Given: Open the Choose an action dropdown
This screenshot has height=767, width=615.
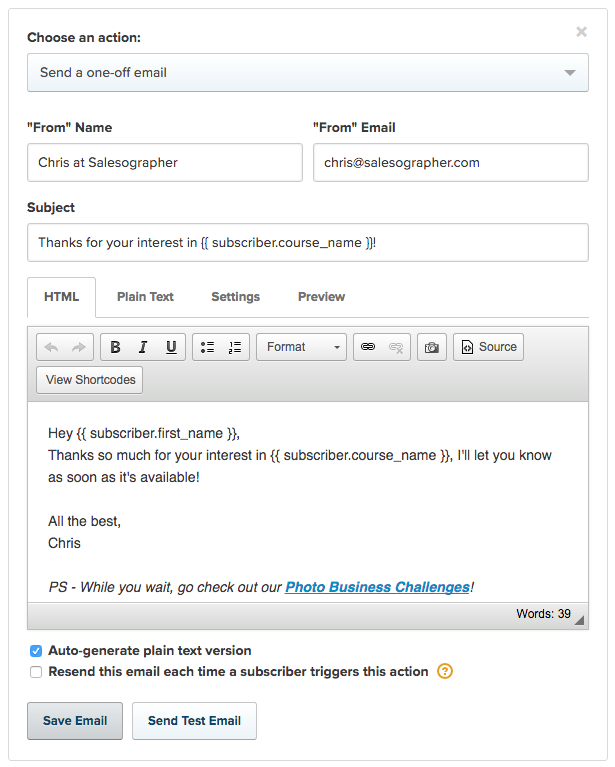Looking at the screenshot, I should [x=307, y=72].
